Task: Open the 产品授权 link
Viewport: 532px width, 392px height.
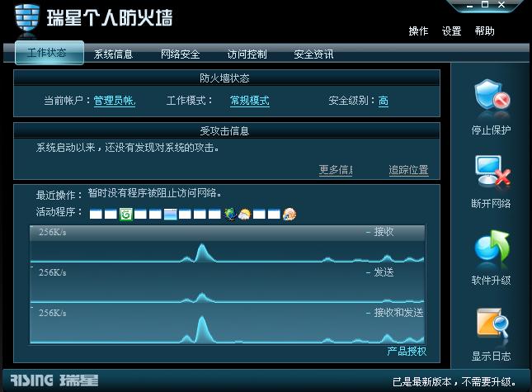Action: pyautogui.click(x=407, y=352)
